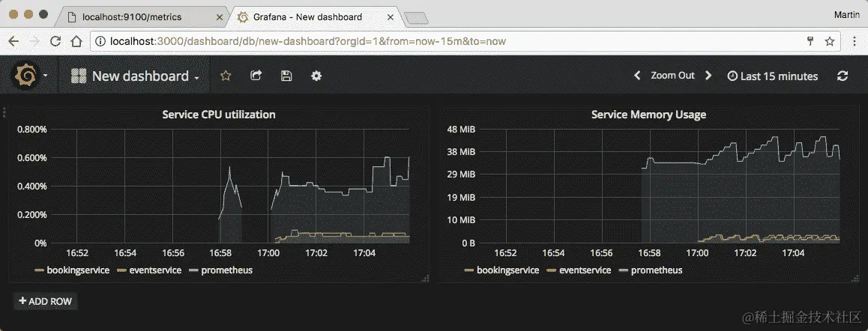Open the Last 15 minutes time picker

[772, 76]
